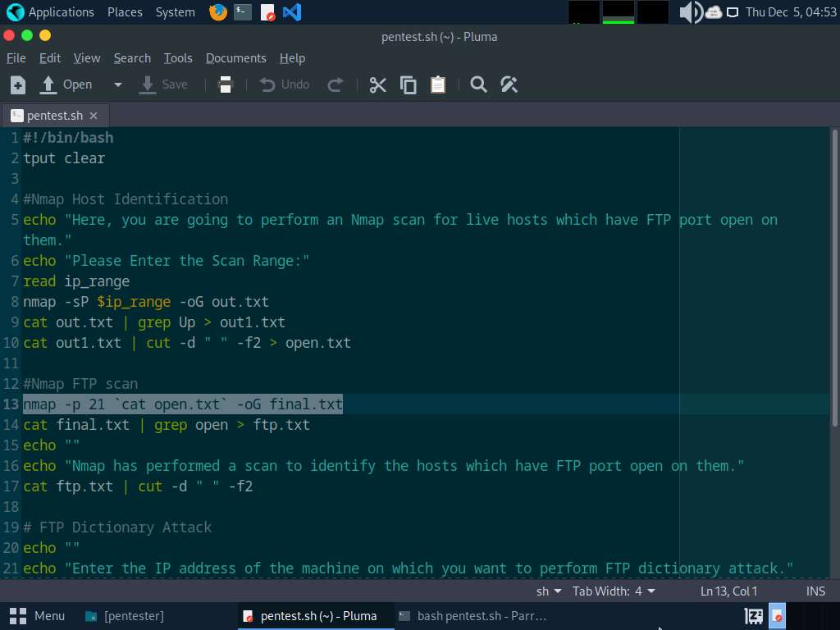Viewport: 840px width, 630px height.
Task: Open the Documents menu
Action: click(x=235, y=58)
